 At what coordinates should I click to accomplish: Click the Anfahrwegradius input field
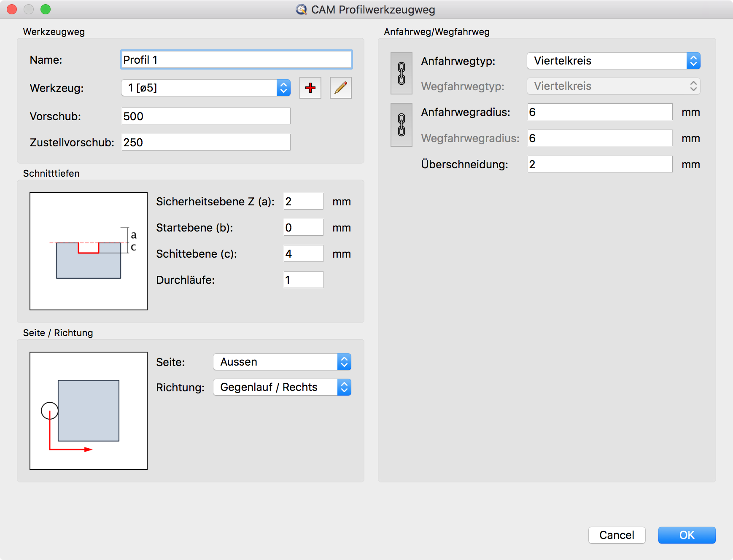coord(599,112)
